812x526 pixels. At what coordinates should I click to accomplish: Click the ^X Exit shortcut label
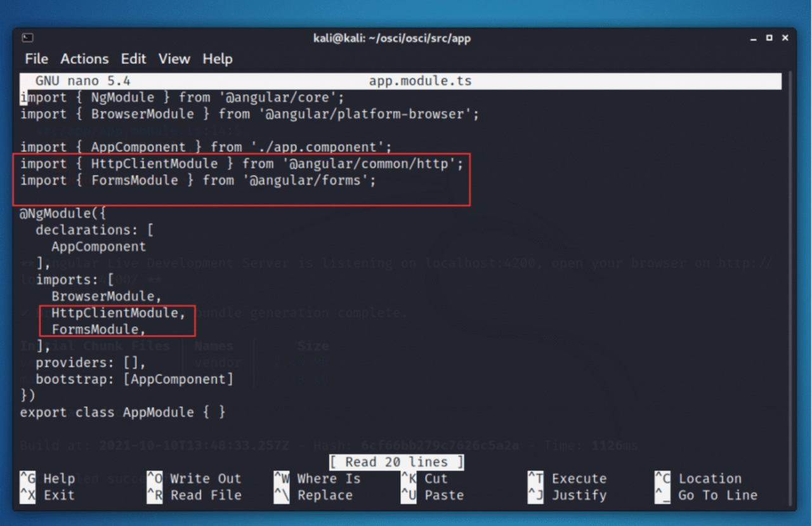(x=48, y=495)
